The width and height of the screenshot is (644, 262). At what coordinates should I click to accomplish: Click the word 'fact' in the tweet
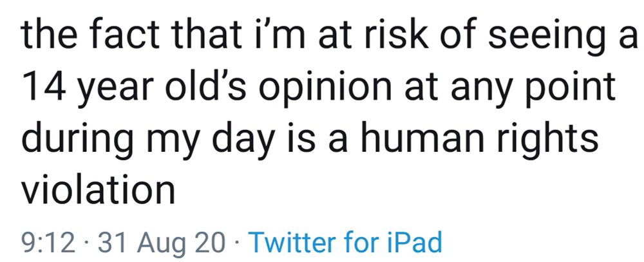123,34
